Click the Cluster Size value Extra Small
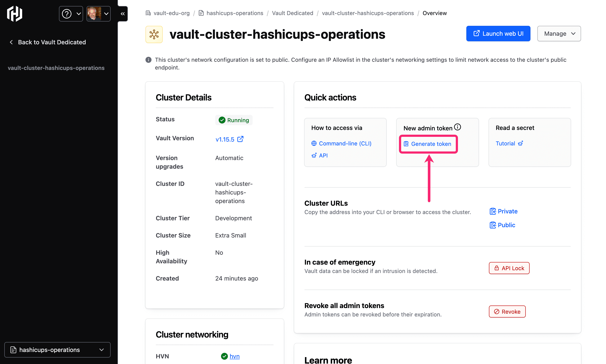Screen dimensions: 606x364 (230, 236)
